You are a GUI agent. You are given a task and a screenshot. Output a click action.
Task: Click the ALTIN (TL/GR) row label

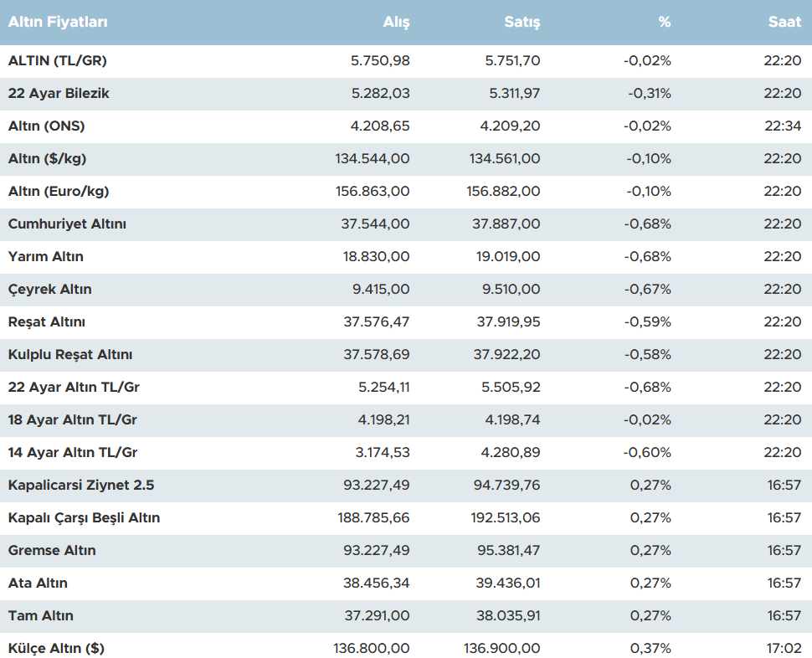click(57, 61)
